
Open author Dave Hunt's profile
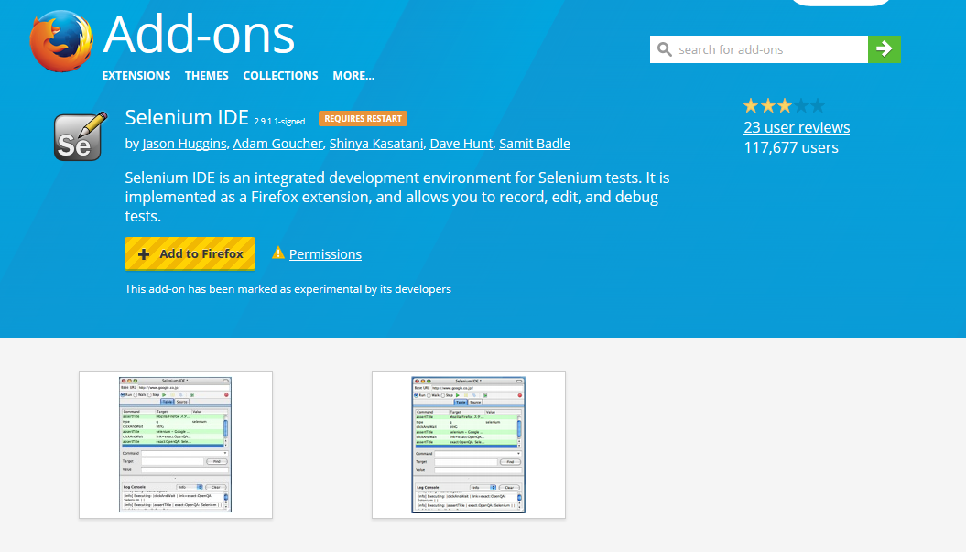(x=461, y=144)
